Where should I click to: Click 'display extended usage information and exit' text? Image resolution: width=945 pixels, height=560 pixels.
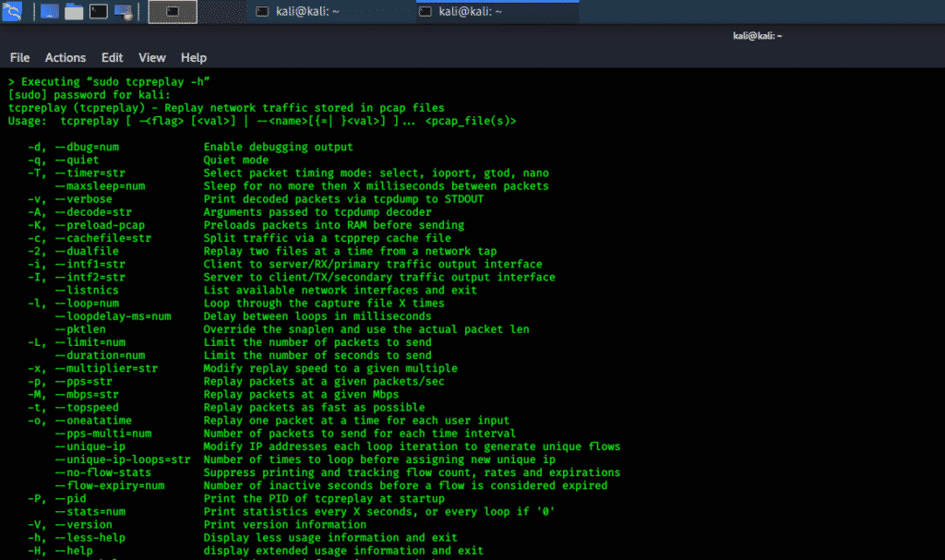pyautogui.click(x=343, y=551)
